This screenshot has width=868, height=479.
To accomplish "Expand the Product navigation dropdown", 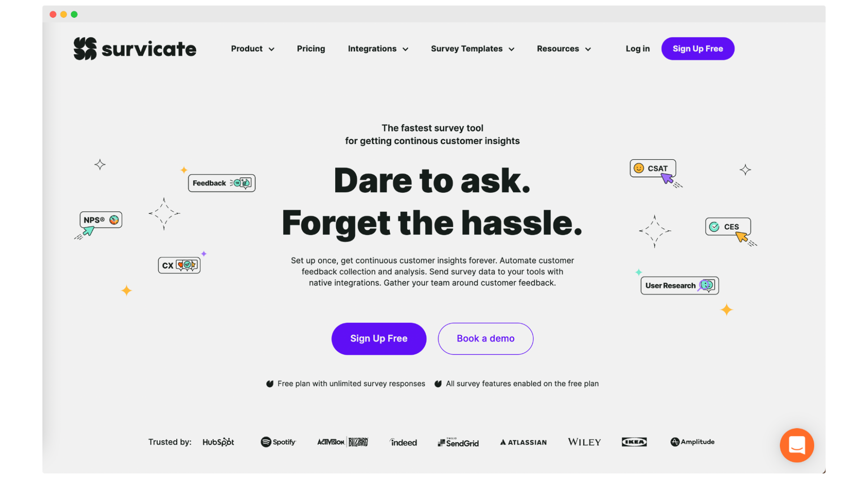I will (x=253, y=49).
